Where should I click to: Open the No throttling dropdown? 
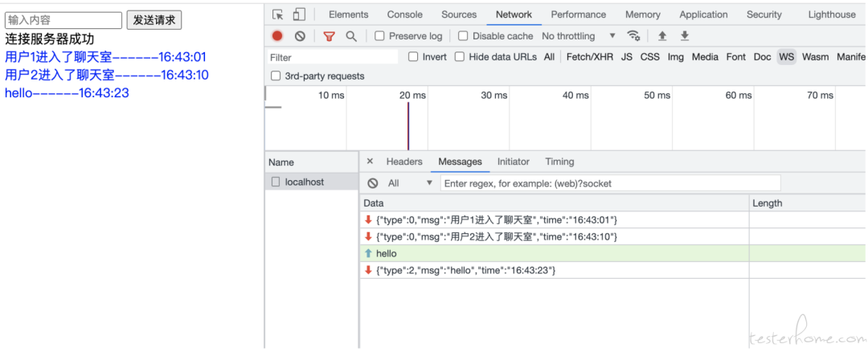(x=579, y=36)
